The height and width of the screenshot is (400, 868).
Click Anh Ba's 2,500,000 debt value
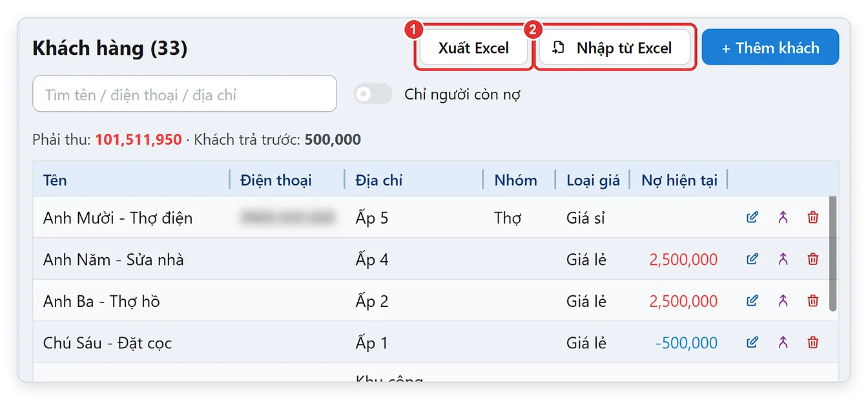683,300
